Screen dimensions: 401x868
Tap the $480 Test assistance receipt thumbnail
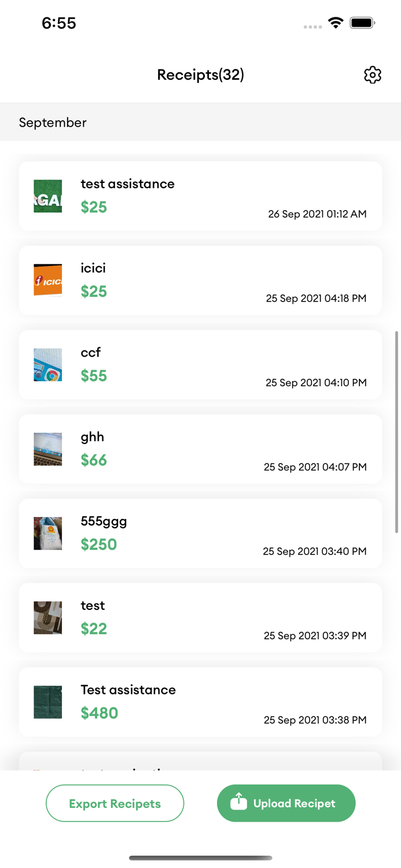48,702
